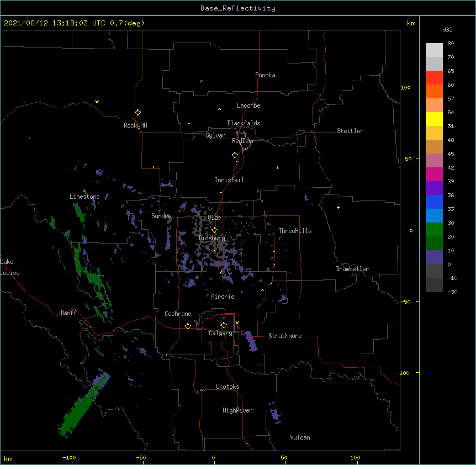Click the RedDeer city label
The width and height of the screenshot is (476, 465).
243,141
